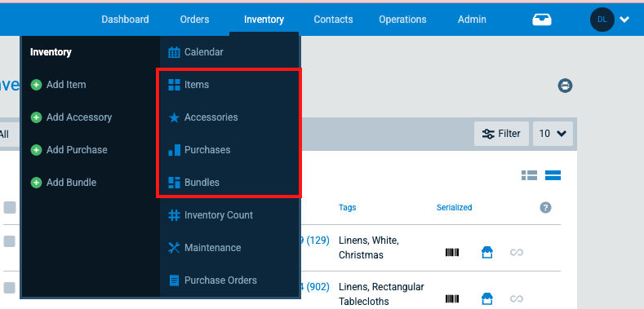Image resolution: width=644 pixels, height=309 pixels.
Task: Click the Purchases bar chart icon
Action: tap(174, 150)
